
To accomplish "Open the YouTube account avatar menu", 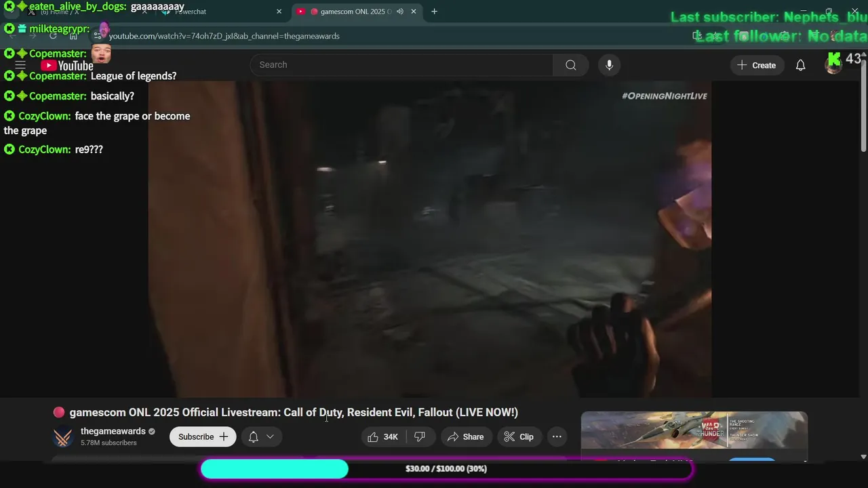I will [x=833, y=65].
